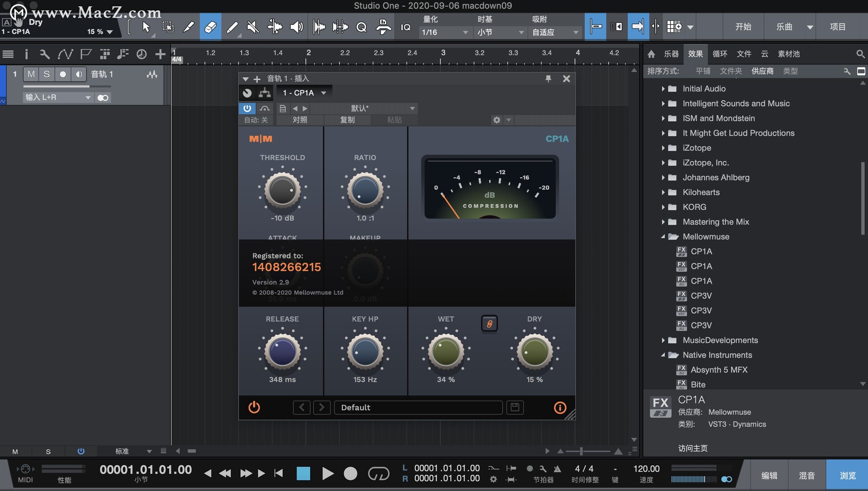Open the timebase 小节 dropdown
The image size is (868, 491).
coord(500,33)
